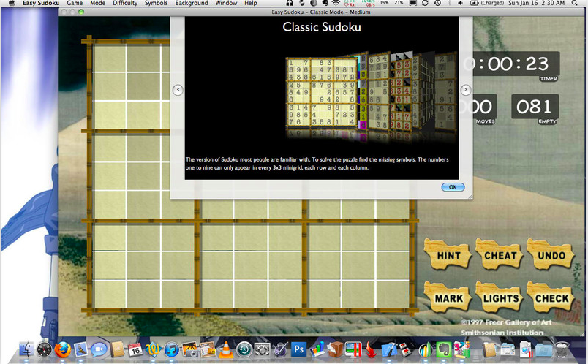Click the battery Charged indicator
This screenshot has width=588, height=364.
point(487,3)
